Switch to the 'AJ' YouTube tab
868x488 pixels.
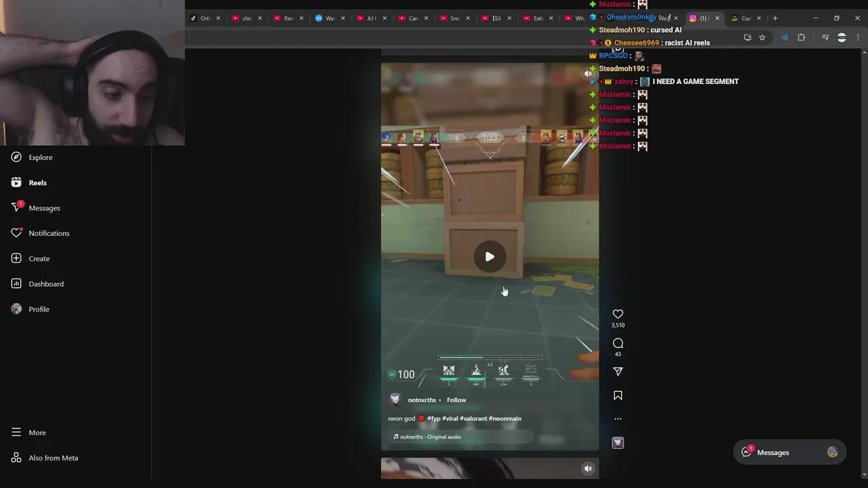point(370,18)
